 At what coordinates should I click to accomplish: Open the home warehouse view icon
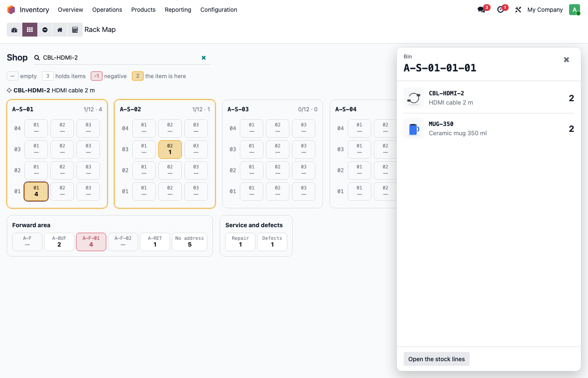[60, 30]
